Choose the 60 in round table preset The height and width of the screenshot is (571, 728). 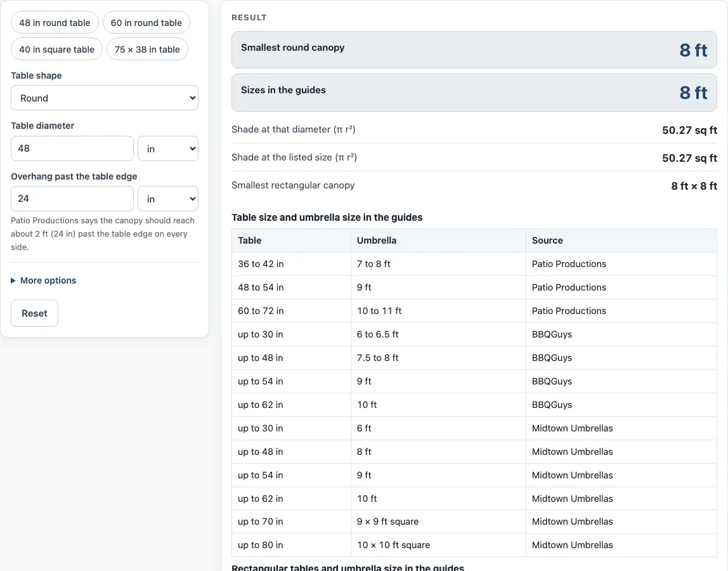pos(146,23)
